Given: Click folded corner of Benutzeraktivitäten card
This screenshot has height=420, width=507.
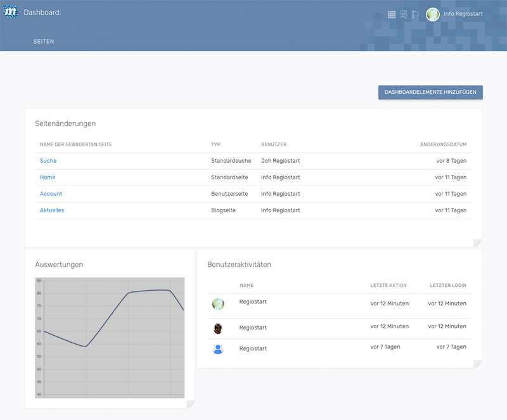Looking at the screenshot, I should [x=477, y=364].
